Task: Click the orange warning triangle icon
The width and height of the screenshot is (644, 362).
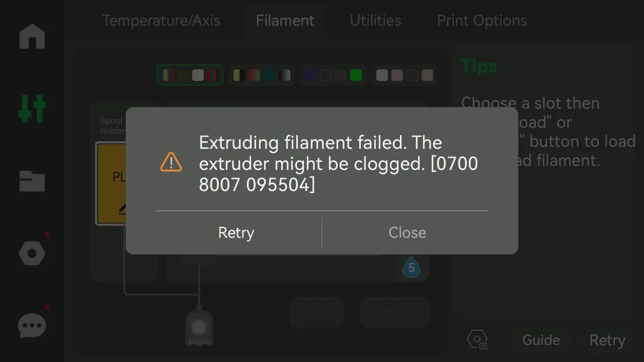Action: click(171, 161)
